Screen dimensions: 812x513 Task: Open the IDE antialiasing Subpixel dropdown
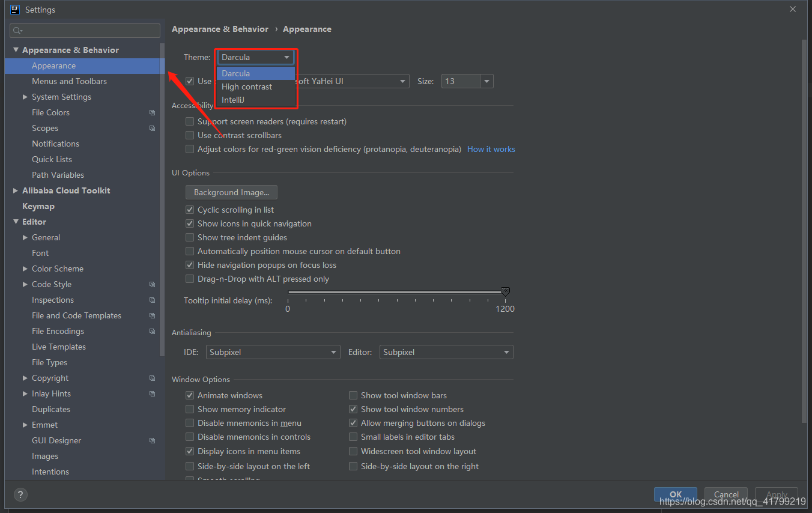273,352
